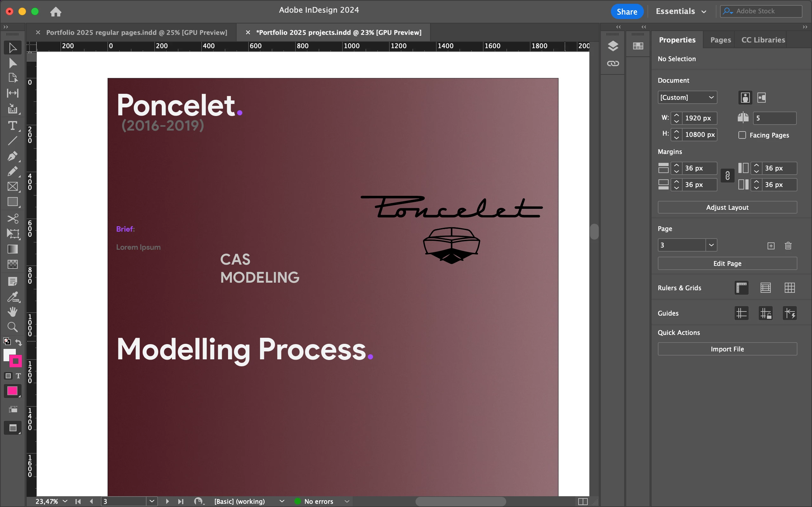Select the Pen tool
The image size is (812, 507).
click(x=12, y=156)
